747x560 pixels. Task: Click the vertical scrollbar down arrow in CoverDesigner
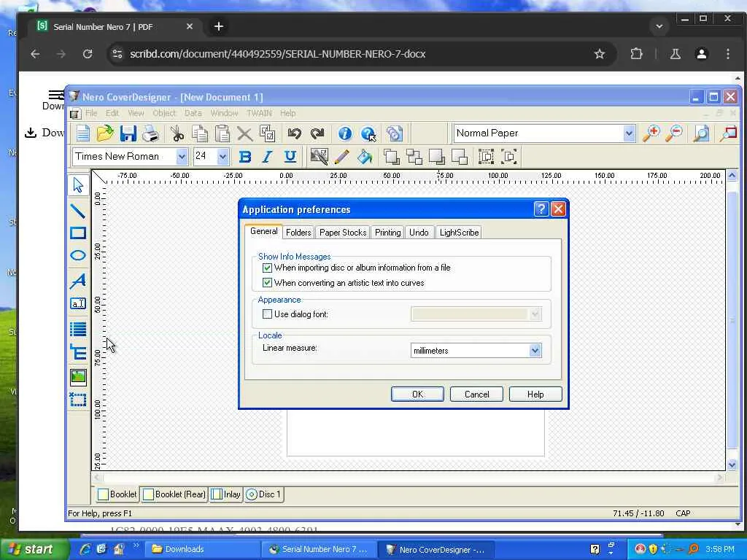tap(732, 464)
